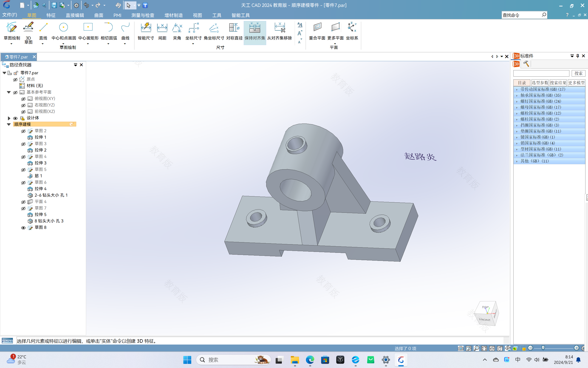Select the 筋 1 feature in tree
The height and width of the screenshot is (368, 588).
pos(38,176)
